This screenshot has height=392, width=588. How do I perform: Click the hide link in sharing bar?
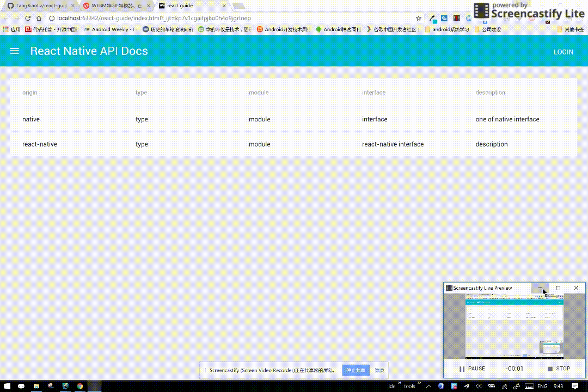click(379, 370)
